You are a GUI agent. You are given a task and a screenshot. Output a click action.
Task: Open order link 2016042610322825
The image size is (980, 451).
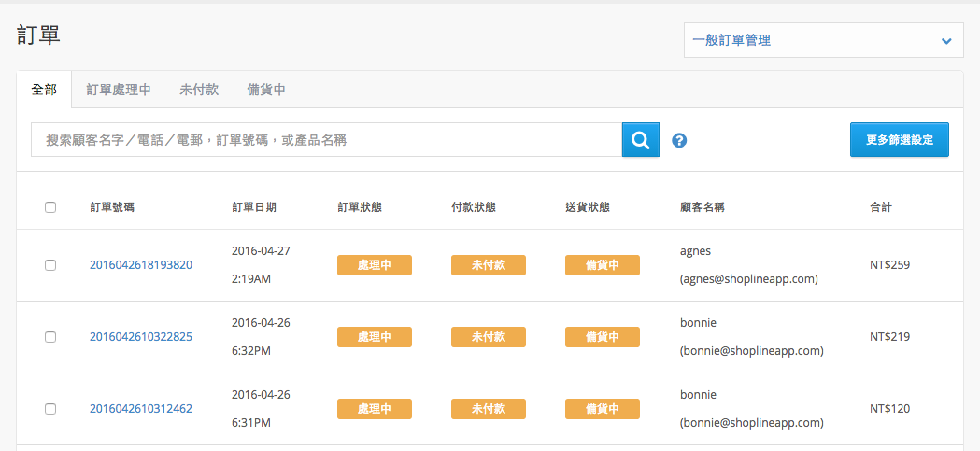click(x=141, y=337)
